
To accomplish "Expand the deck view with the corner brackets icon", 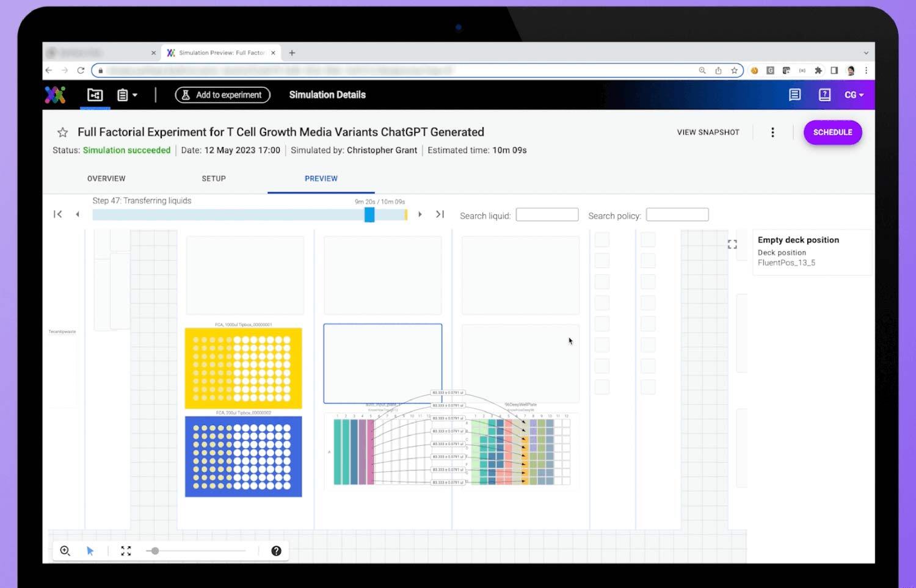I will point(732,244).
